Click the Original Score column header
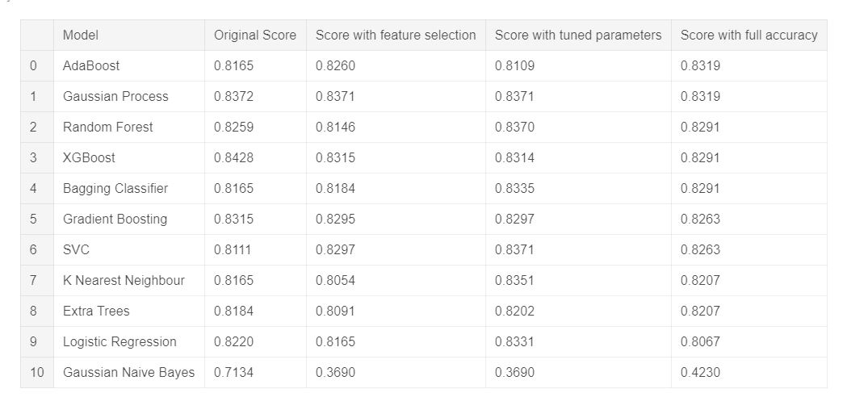 [255, 36]
